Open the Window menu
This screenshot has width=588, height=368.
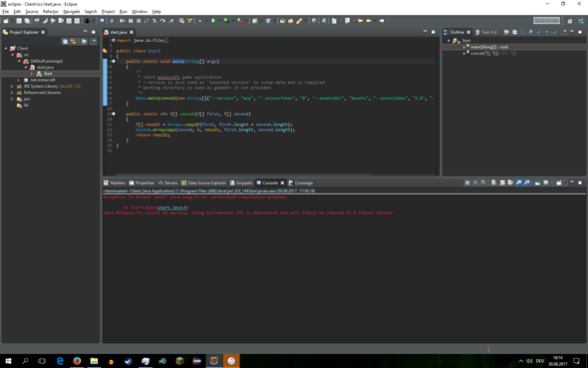tap(140, 12)
